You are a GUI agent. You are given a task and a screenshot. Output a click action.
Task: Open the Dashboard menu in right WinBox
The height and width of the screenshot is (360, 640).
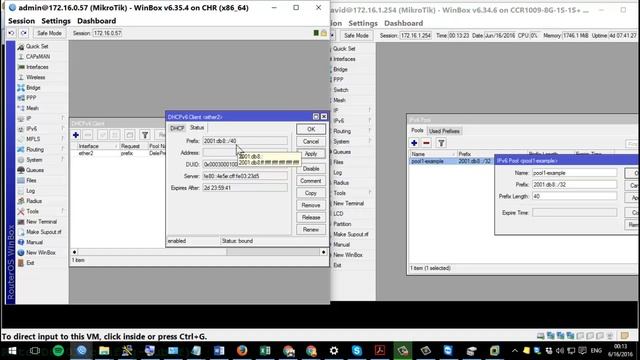[403, 23]
